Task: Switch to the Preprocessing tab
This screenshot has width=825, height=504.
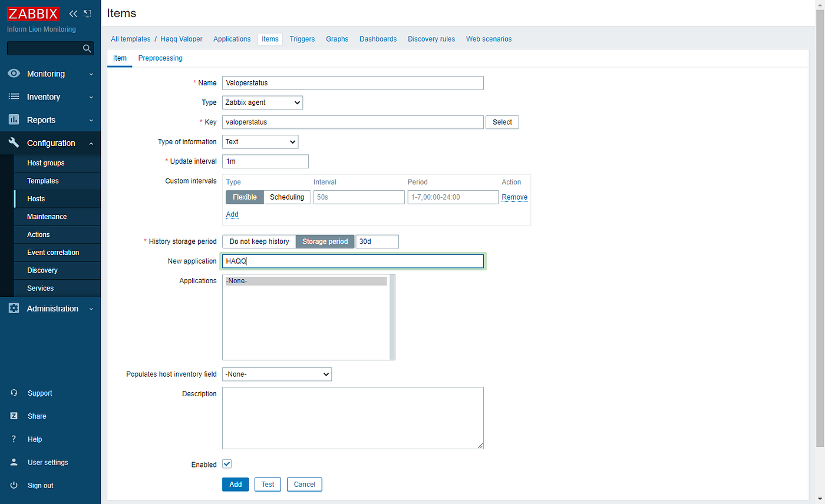Action: tap(160, 58)
